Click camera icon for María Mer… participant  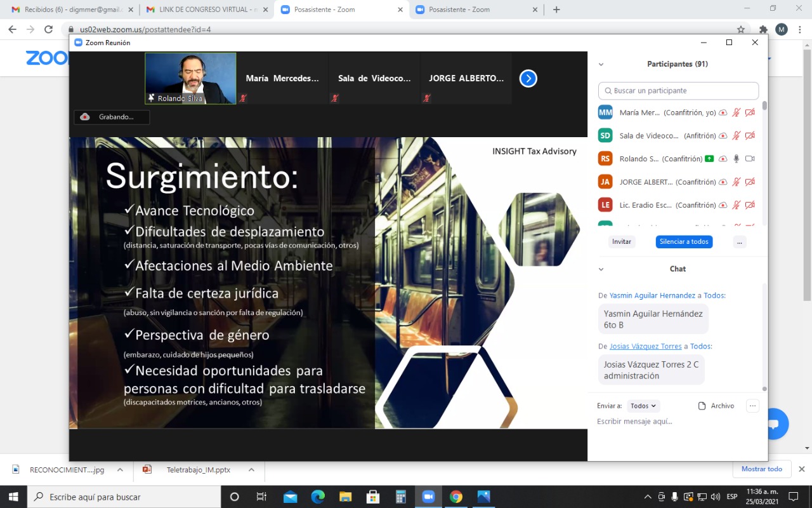(x=750, y=112)
